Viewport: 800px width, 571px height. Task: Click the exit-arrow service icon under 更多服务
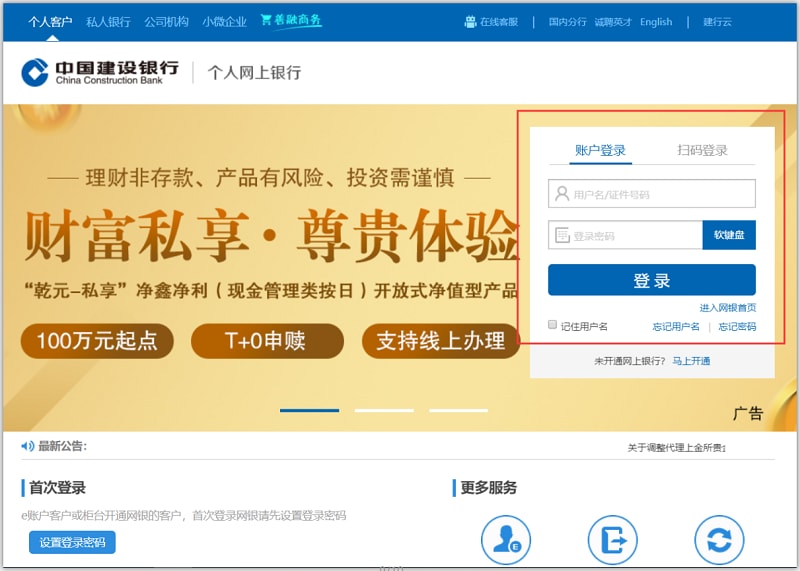(612, 540)
